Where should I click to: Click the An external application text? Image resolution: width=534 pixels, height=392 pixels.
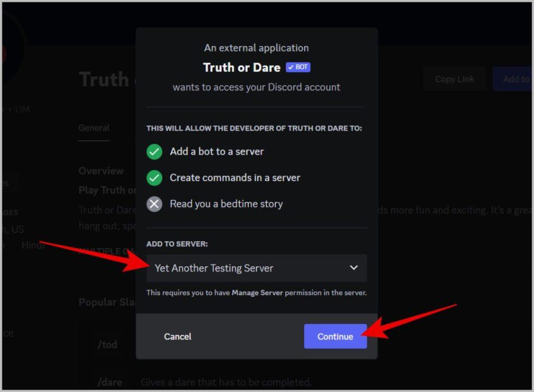click(x=257, y=47)
